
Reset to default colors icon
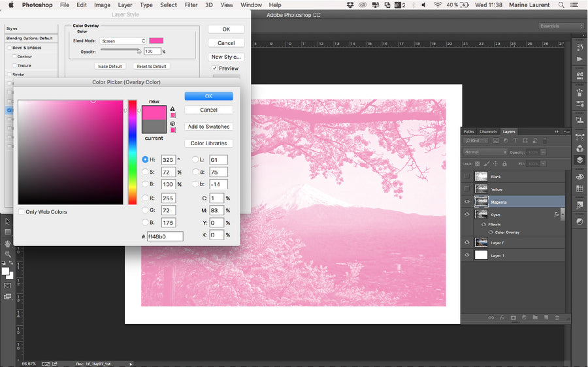pyautogui.click(x=4, y=263)
